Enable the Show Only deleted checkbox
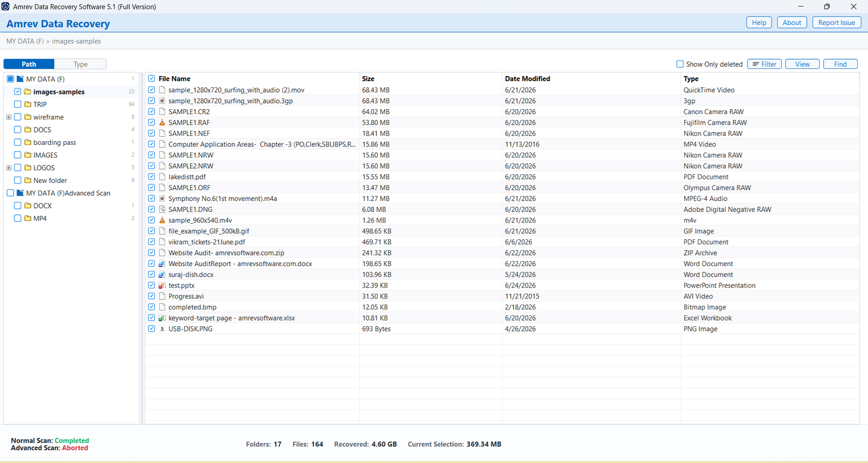Image resolution: width=868 pixels, height=463 pixels. pyautogui.click(x=680, y=64)
